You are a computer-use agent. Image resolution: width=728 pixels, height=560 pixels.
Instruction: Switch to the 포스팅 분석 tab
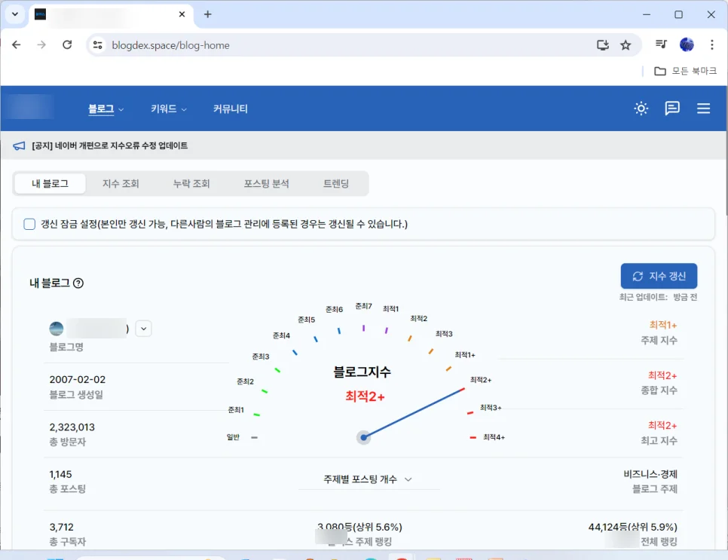(267, 183)
